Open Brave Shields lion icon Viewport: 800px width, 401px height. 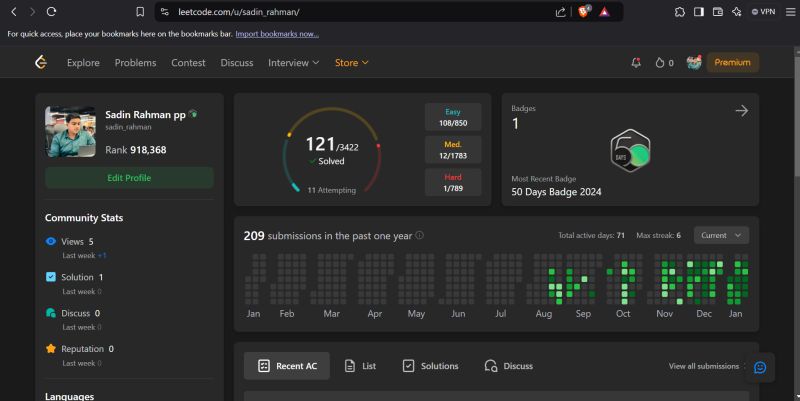click(x=584, y=11)
